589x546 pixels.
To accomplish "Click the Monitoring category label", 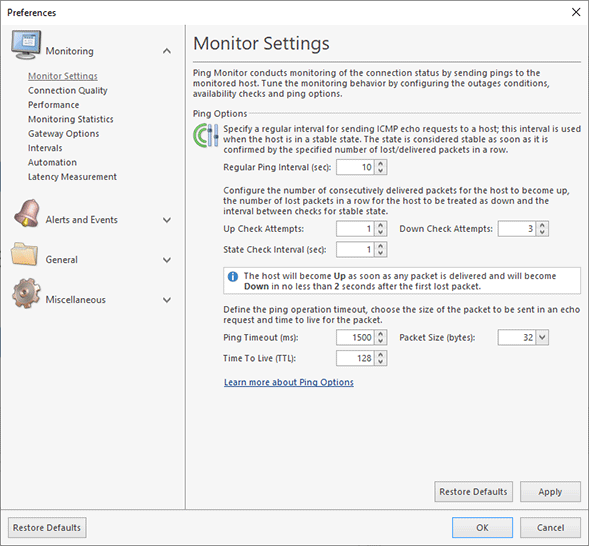I will (x=69, y=51).
